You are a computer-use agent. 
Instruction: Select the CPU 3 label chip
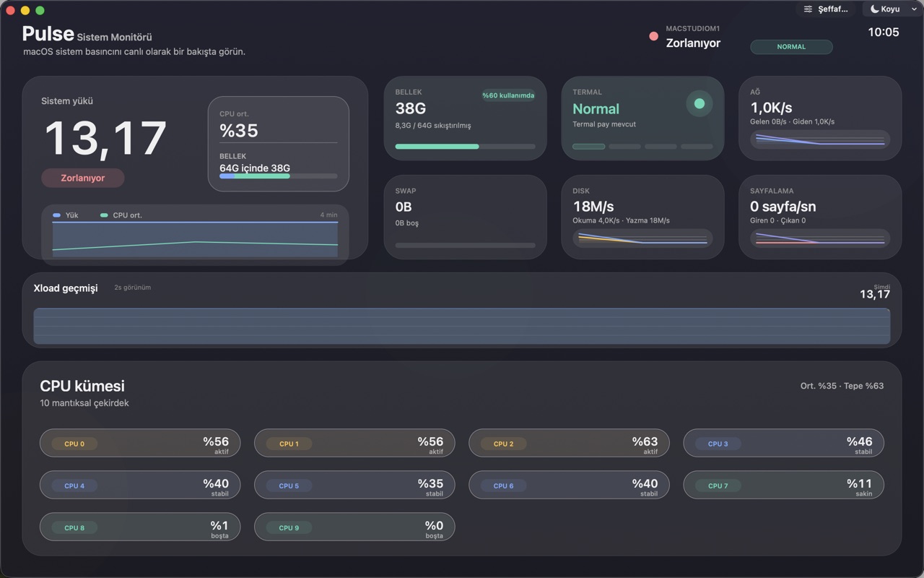click(x=718, y=444)
